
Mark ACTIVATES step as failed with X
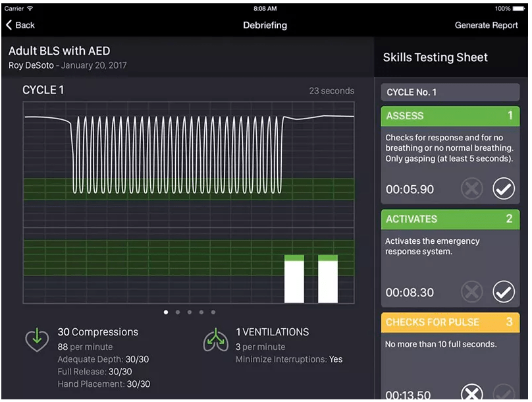click(x=471, y=291)
